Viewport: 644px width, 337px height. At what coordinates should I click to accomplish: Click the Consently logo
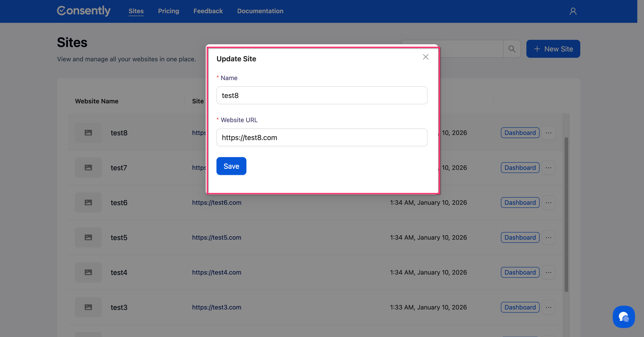click(x=83, y=11)
